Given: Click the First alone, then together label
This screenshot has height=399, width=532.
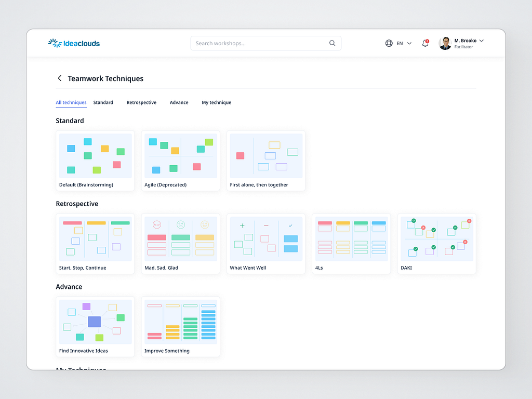Looking at the screenshot, I should [x=259, y=185].
